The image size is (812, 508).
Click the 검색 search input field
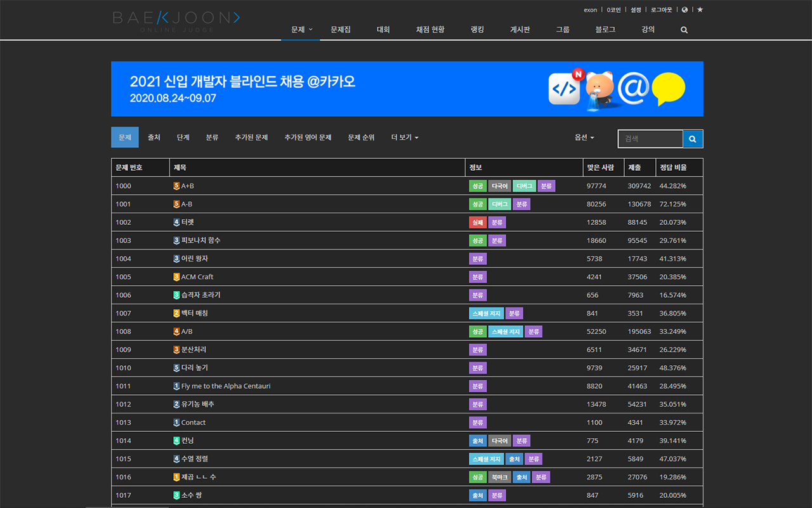650,138
